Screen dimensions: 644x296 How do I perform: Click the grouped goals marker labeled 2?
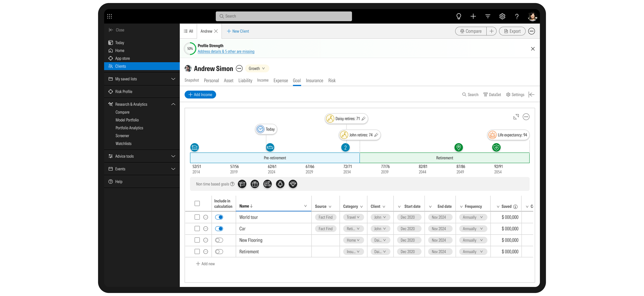pyautogui.click(x=345, y=148)
